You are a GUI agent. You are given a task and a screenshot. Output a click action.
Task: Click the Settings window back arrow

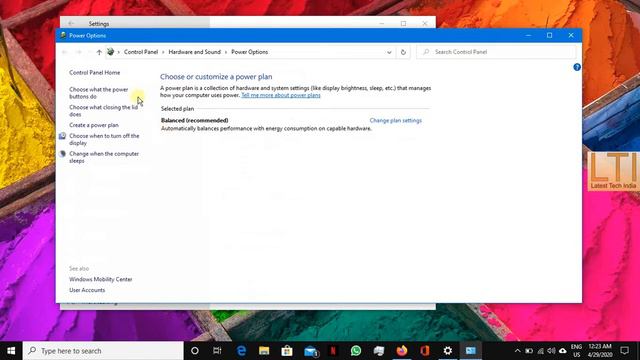tap(71, 24)
